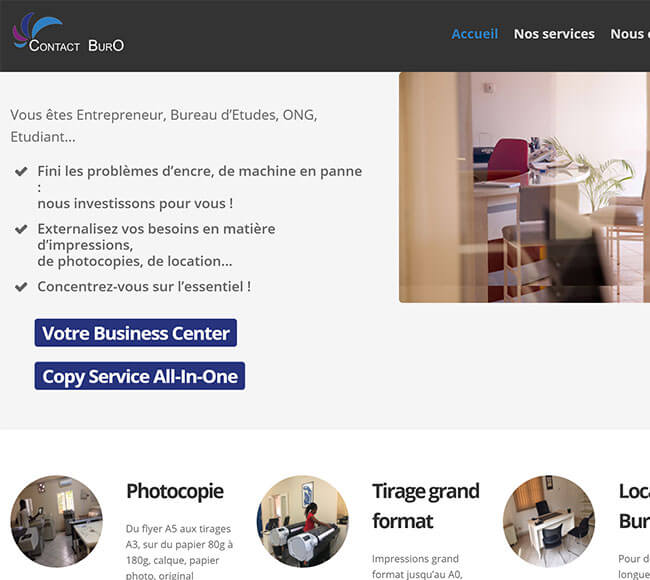Open the Accueil menu item
Screen dimensions: 650x580
[x=475, y=34]
